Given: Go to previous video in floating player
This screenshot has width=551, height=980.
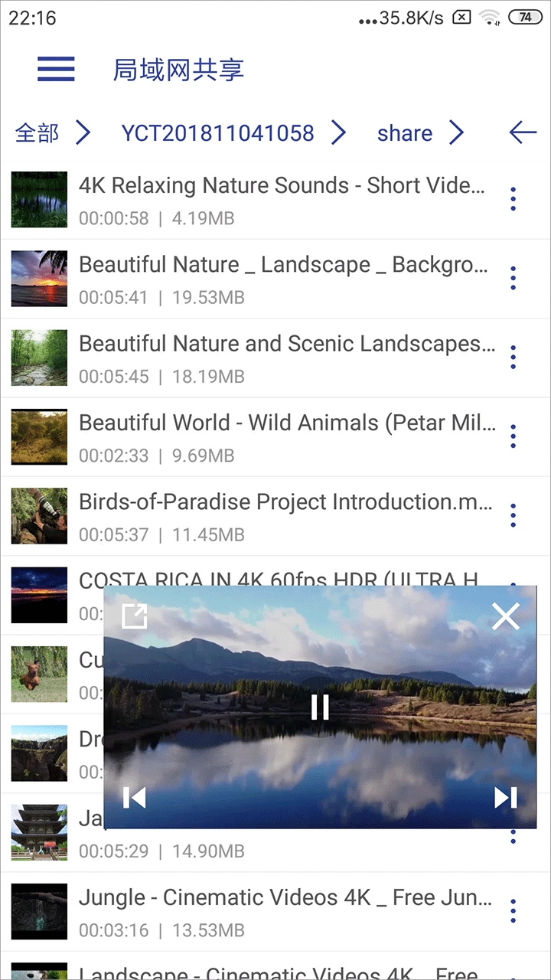Looking at the screenshot, I should click(x=135, y=798).
